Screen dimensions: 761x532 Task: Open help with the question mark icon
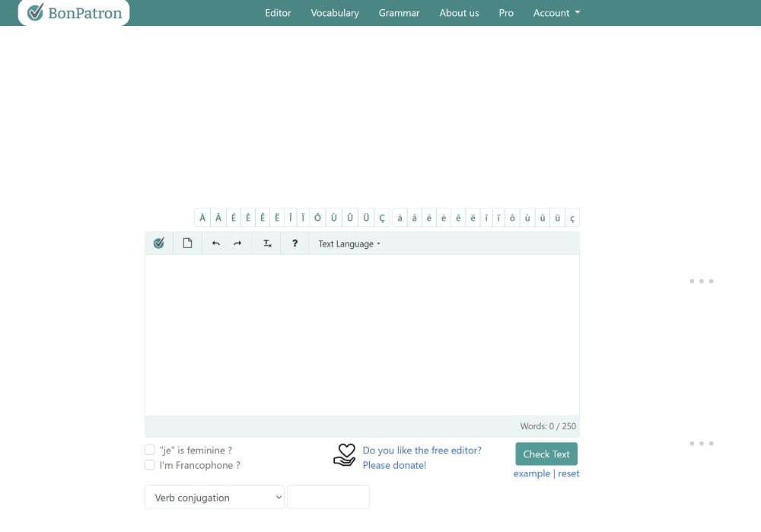(x=295, y=244)
